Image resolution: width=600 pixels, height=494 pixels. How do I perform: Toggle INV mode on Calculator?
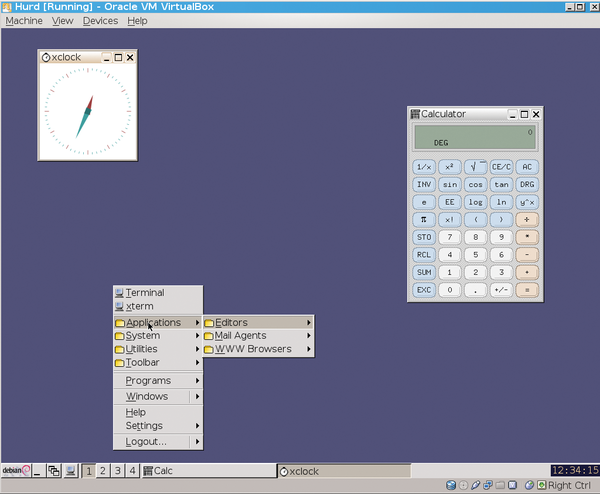tap(424, 184)
